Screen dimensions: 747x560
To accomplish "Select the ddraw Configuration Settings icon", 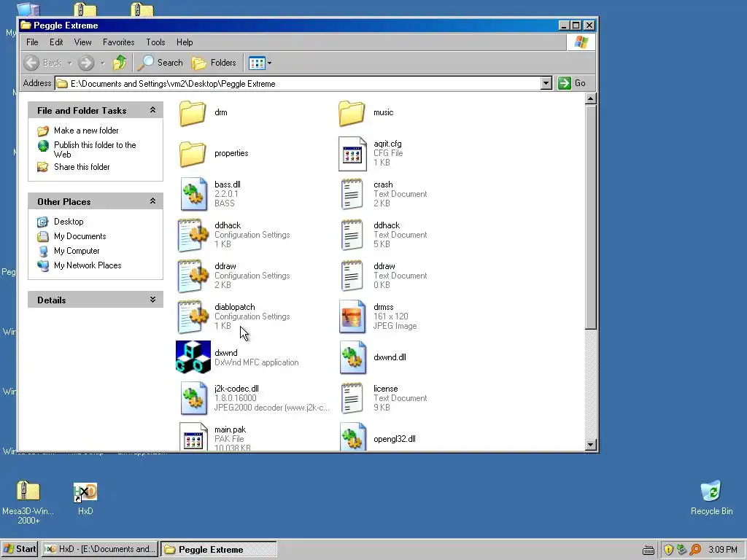I will [193, 276].
